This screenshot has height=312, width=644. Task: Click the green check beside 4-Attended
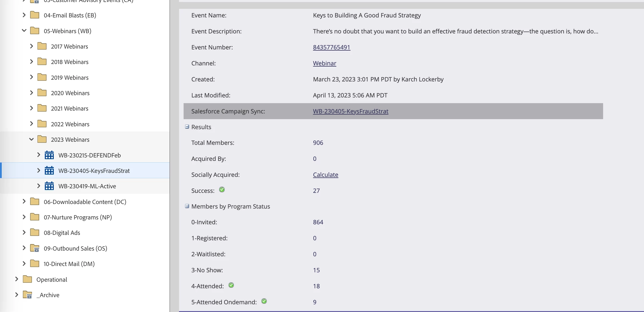[231, 285]
